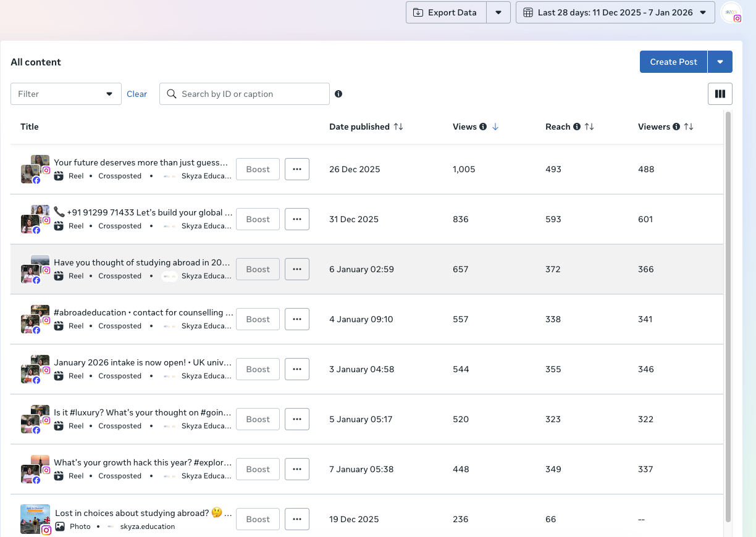Open thumbnail of 'Your future deserves' reel
The height and width of the screenshot is (537, 756).
click(x=35, y=169)
